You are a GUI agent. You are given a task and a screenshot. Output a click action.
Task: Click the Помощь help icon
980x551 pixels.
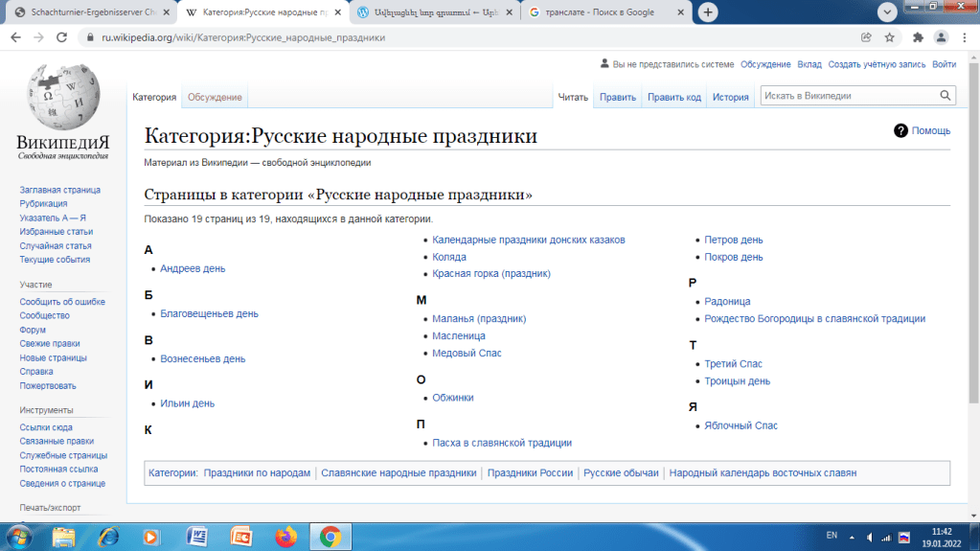tap(900, 130)
